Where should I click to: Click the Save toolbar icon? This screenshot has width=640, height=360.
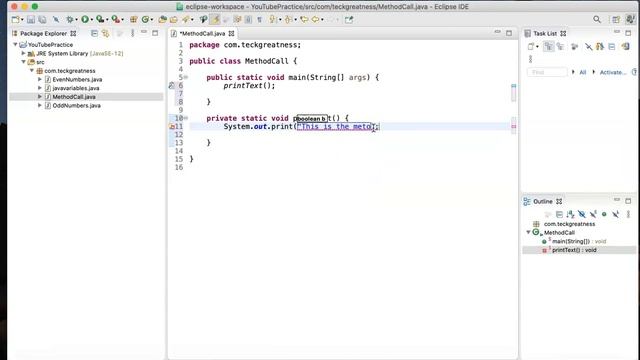coord(31,20)
